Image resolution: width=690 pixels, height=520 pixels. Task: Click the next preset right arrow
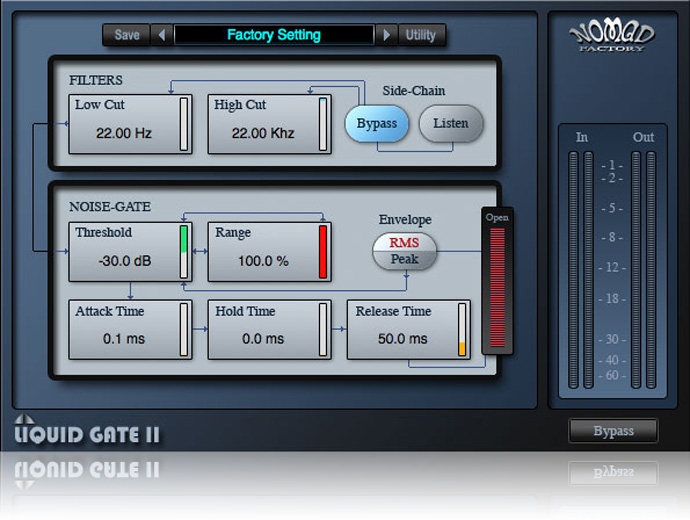tap(385, 35)
